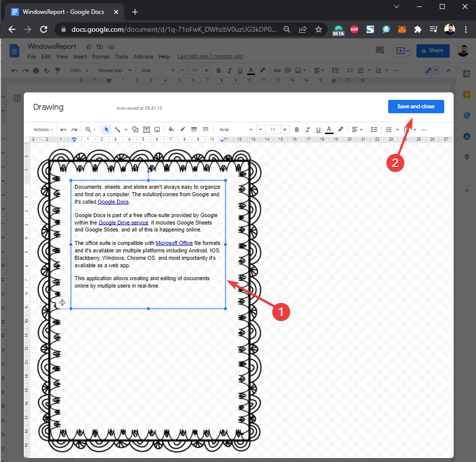Click the Google Docs hyperlink
The height and width of the screenshot is (462, 476).
(x=113, y=202)
